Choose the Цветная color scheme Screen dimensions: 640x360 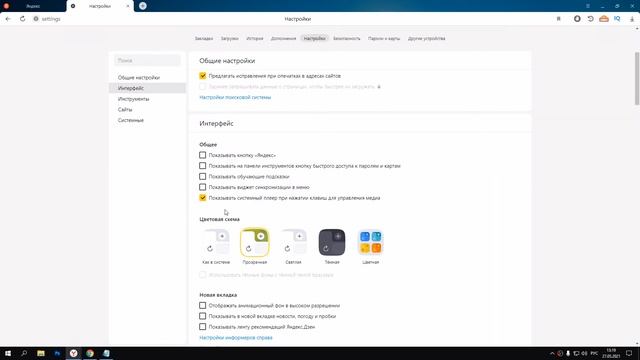pyautogui.click(x=371, y=242)
